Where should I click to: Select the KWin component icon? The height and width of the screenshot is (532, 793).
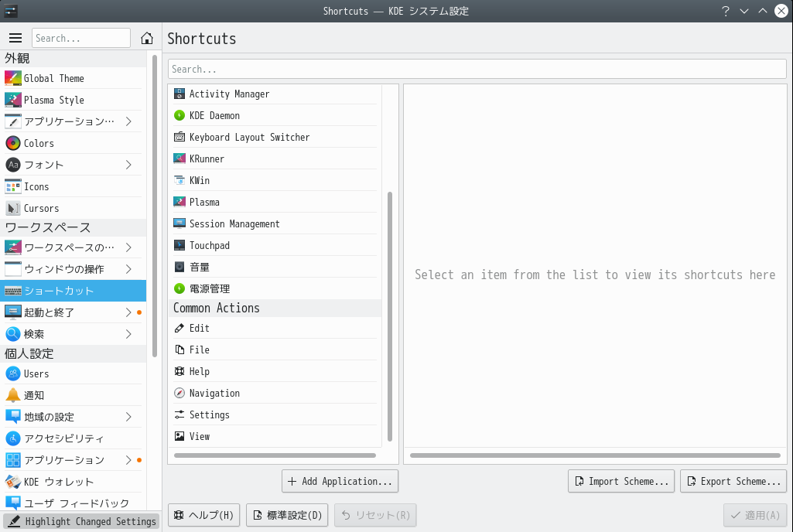[179, 180]
